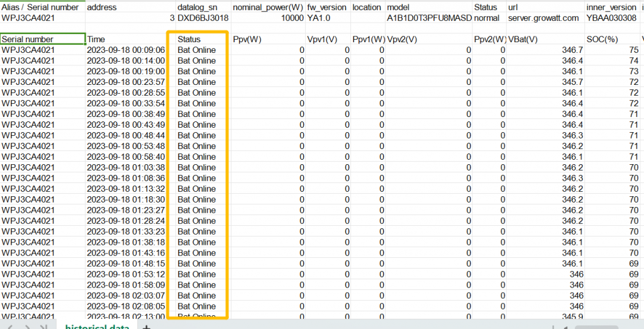Click the time cell 2023-09-18 00:09:06
This screenshot has width=644, height=329.
[130, 50]
